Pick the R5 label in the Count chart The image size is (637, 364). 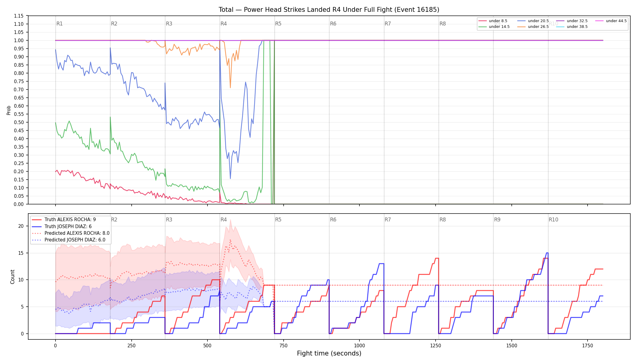pyautogui.click(x=278, y=220)
